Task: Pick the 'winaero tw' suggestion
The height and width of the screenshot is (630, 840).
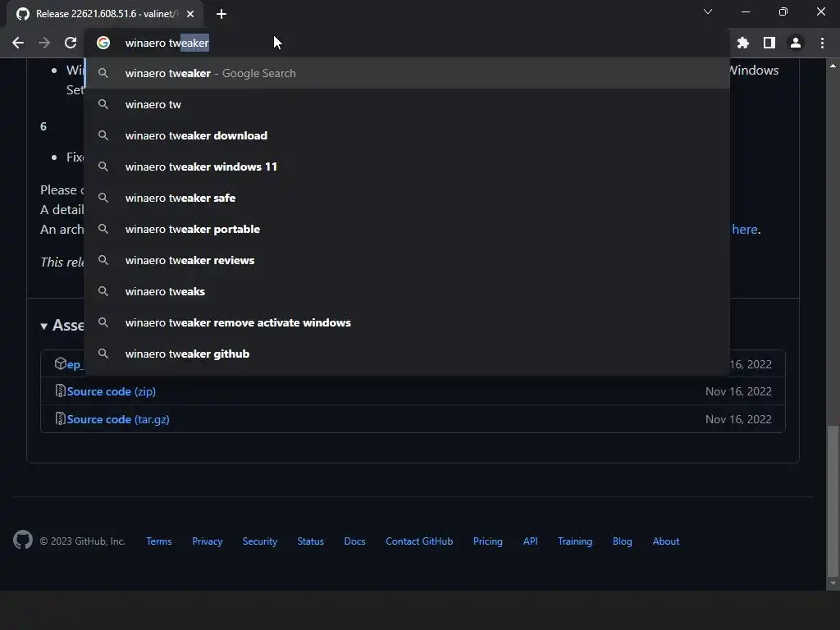Action: (407, 104)
